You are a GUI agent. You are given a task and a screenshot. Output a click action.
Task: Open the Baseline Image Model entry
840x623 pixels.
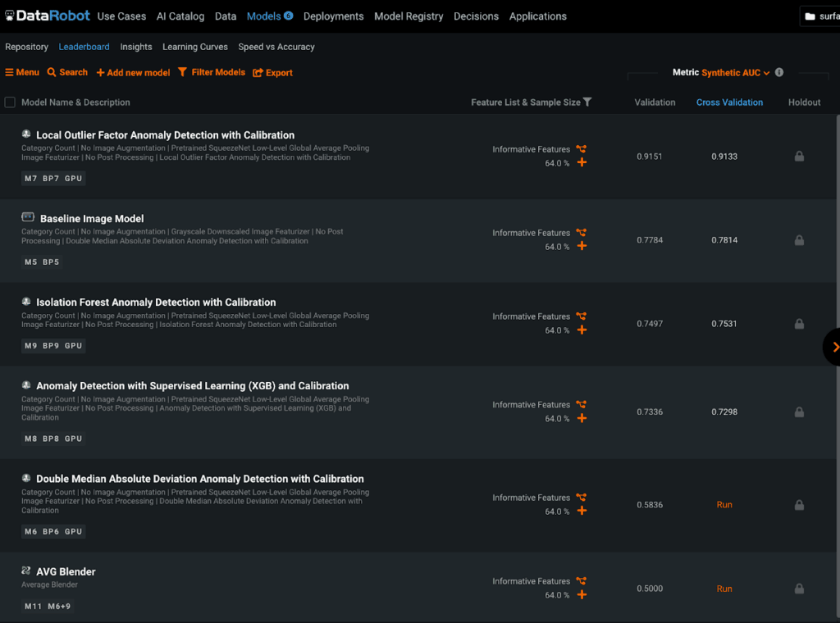(92, 218)
